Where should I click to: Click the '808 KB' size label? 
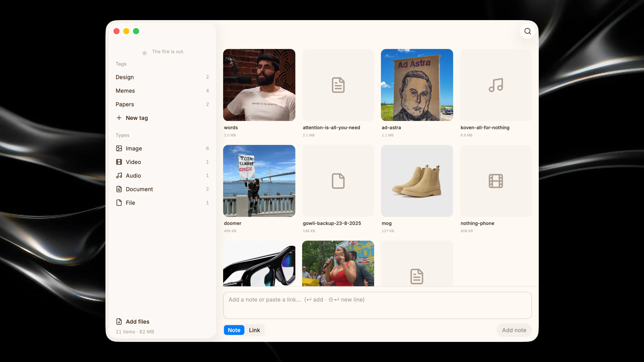[x=466, y=231]
